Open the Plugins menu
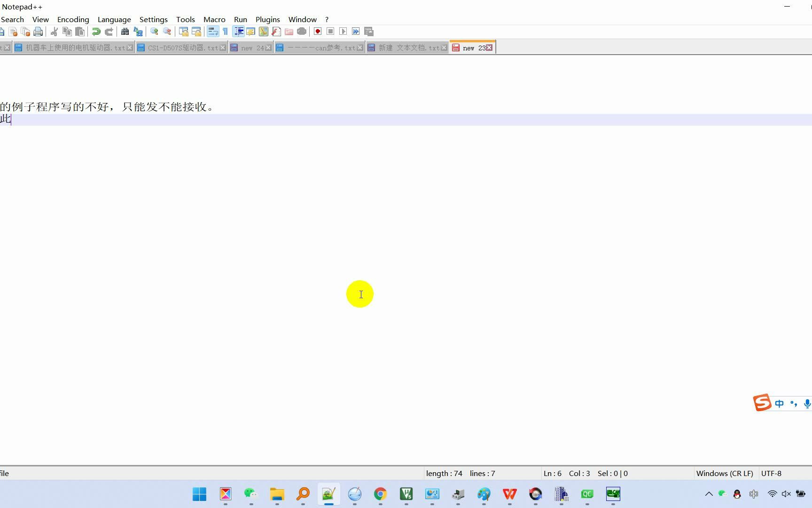This screenshot has height=508, width=812. [x=267, y=19]
